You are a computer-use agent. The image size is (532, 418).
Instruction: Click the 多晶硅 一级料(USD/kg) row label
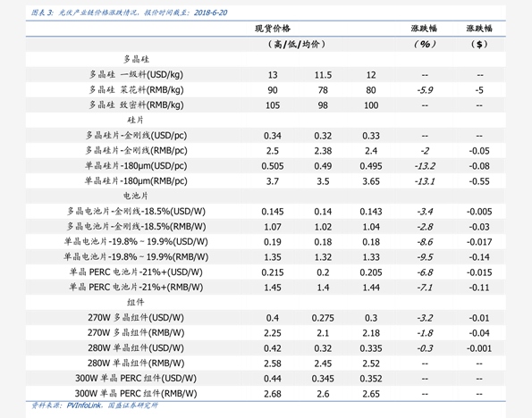click(136, 75)
